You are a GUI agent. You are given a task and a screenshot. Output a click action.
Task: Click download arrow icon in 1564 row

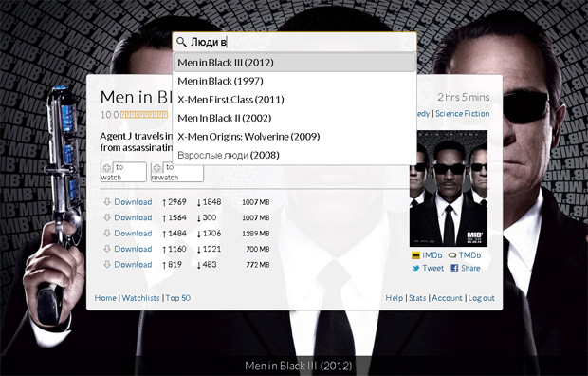(x=107, y=217)
